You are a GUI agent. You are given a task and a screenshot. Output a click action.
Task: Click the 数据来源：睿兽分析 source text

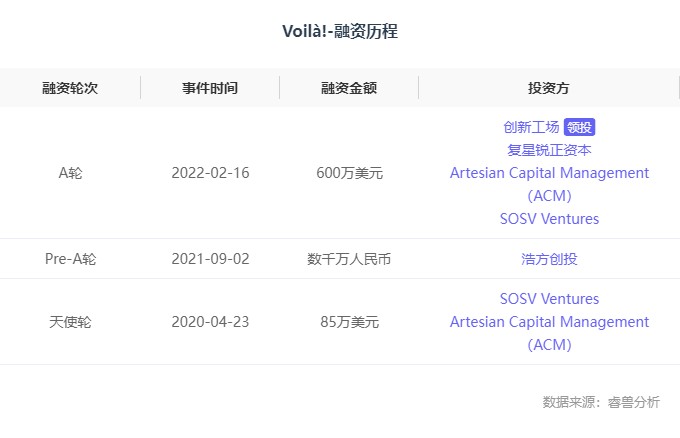coord(601,402)
